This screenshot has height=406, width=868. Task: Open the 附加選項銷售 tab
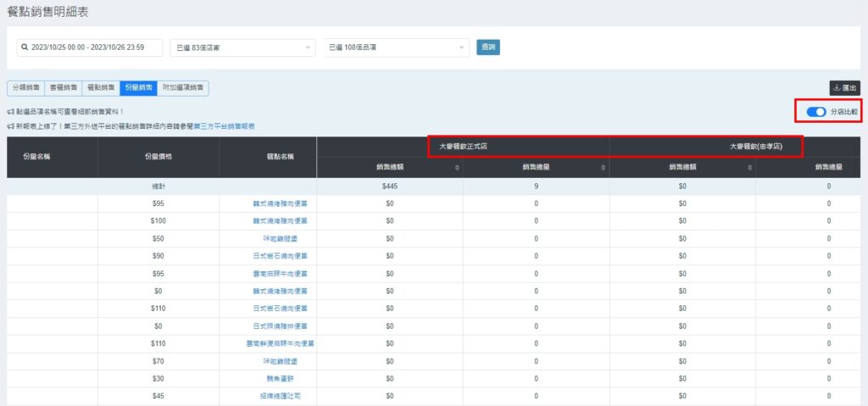(182, 87)
